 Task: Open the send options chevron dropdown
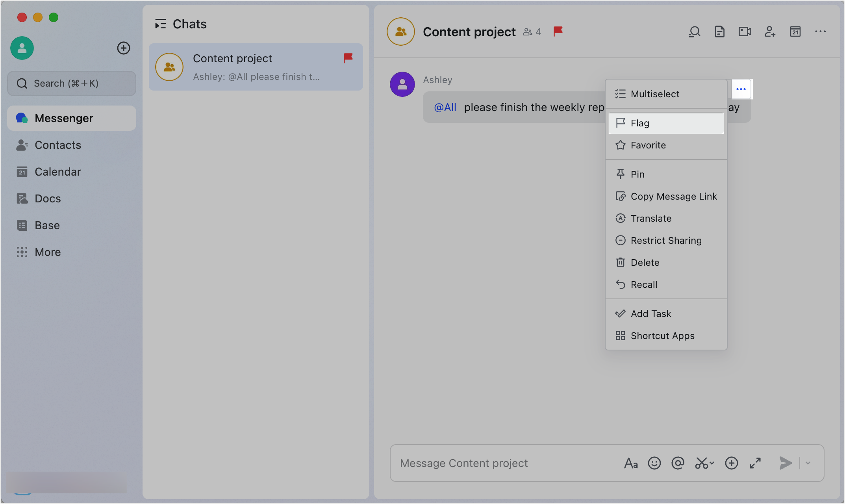point(808,463)
